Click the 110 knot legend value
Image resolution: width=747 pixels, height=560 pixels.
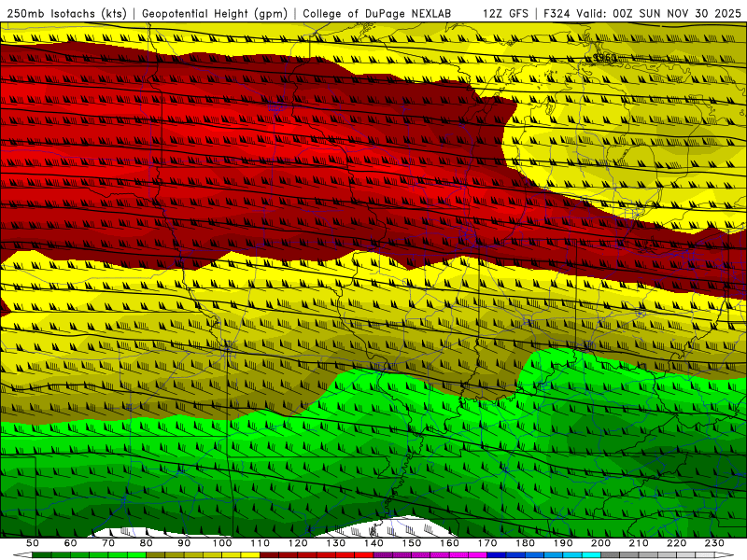point(261,543)
